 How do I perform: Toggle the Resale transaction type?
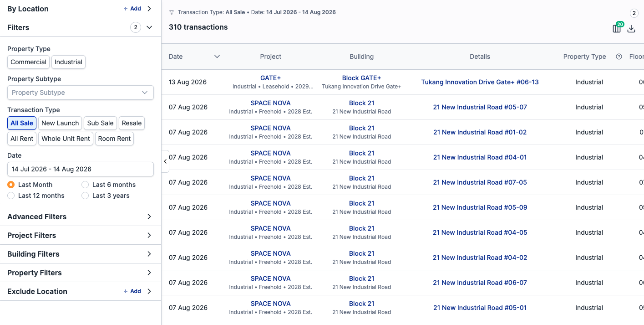coord(132,123)
